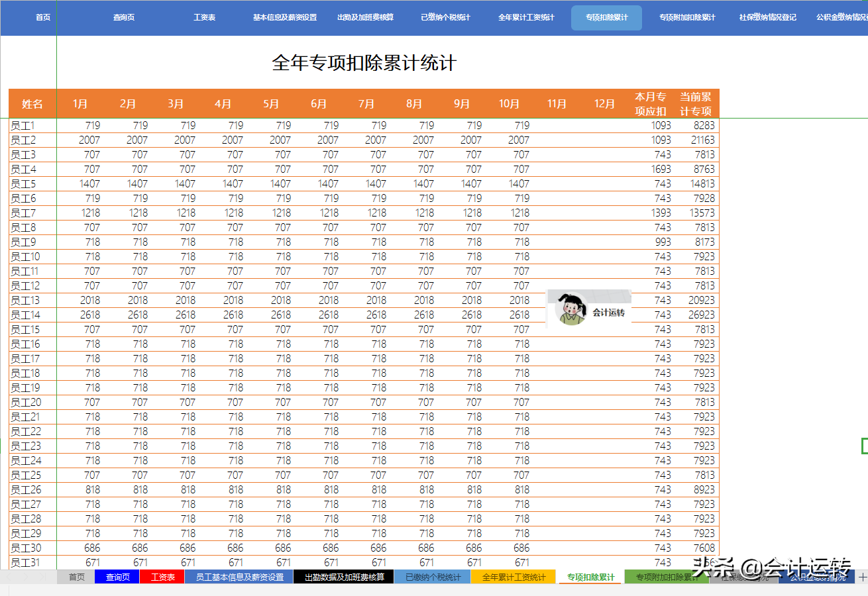Open 员工基本信息及薪资设置 sheet tab
The image size is (868, 596).
(239, 577)
